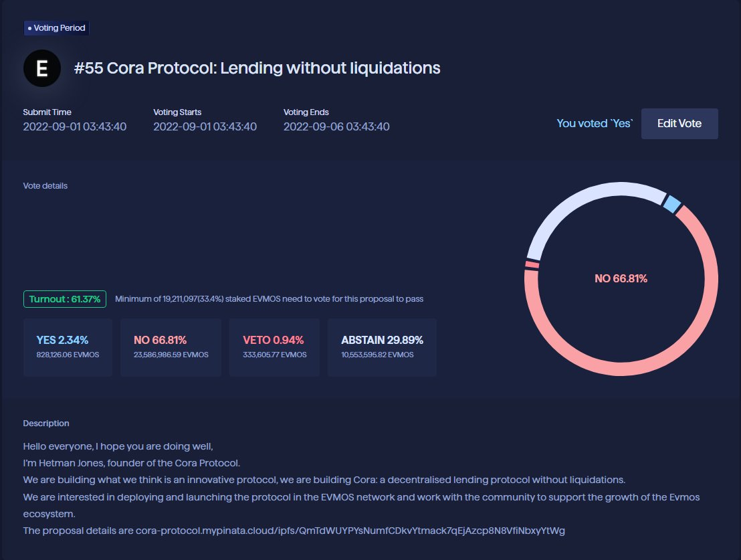
Task: Select the NO 66.81% vote card
Action: [171, 347]
